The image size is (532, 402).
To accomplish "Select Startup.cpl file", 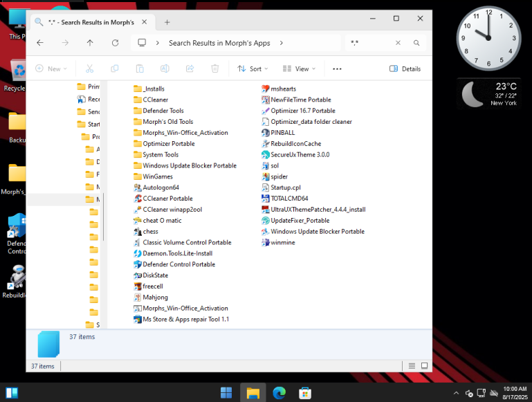I will (282, 188).
